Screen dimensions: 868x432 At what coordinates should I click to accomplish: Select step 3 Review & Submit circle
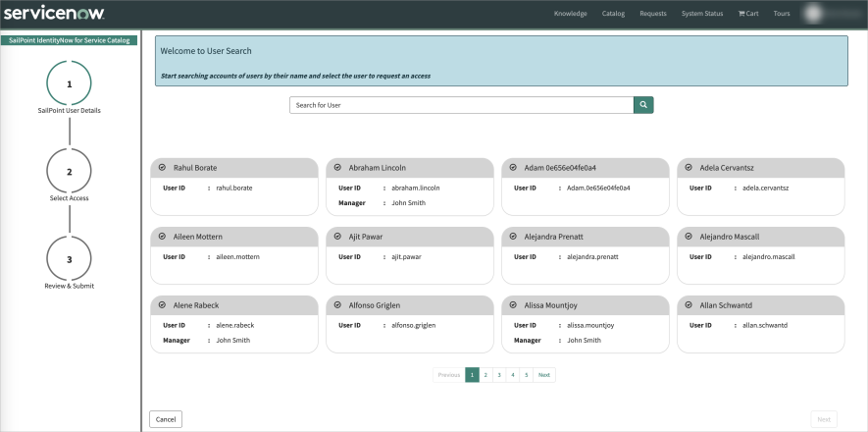click(x=70, y=259)
